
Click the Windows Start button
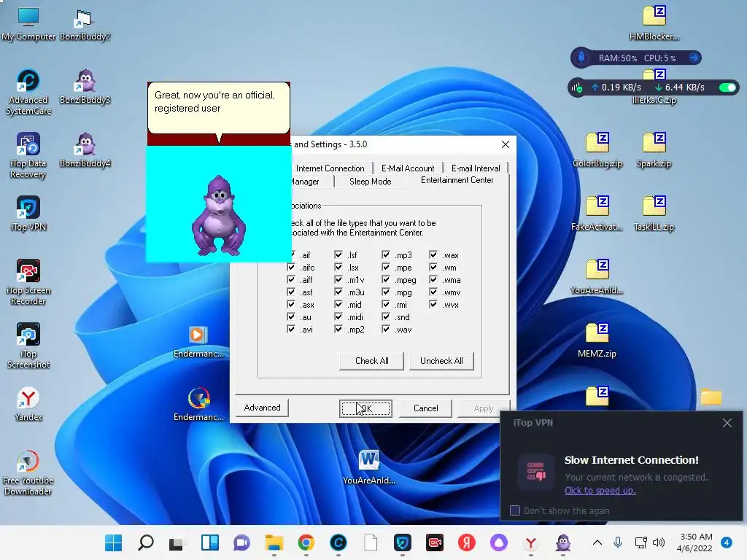coord(113,542)
